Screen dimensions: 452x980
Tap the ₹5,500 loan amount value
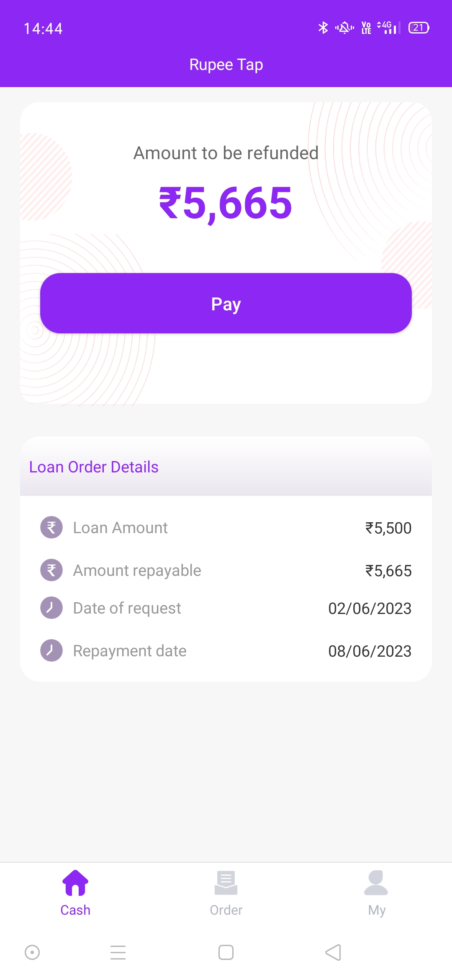click(x=388, y=528)
